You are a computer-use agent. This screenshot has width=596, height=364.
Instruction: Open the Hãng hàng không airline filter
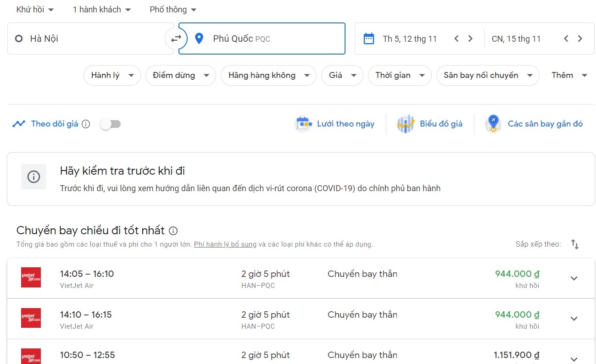point(268,76)
